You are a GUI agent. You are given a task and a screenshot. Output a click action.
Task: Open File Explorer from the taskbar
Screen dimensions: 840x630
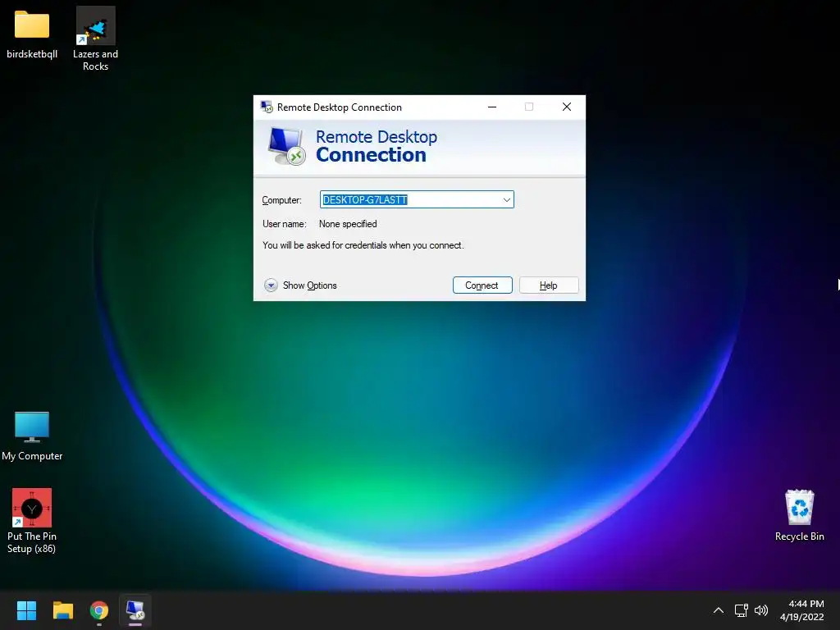tap(62, 610)
